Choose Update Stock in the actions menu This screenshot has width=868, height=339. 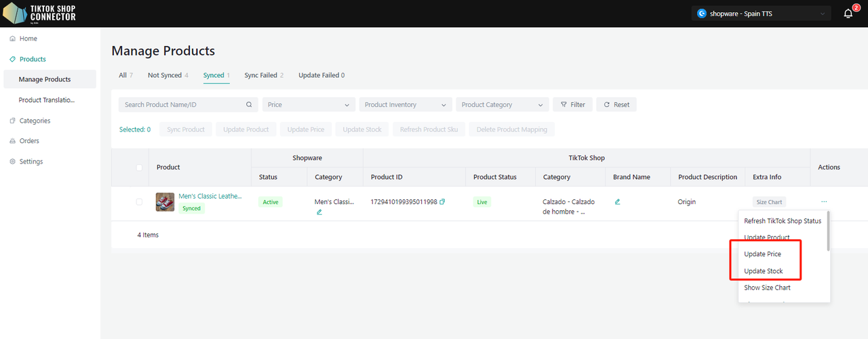point(764,271)
